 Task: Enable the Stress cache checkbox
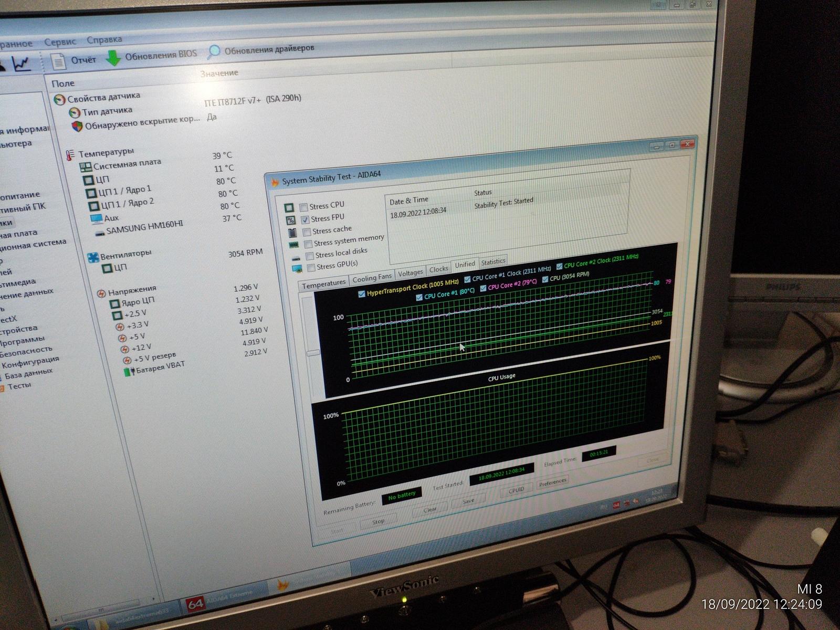click(307, 232)
